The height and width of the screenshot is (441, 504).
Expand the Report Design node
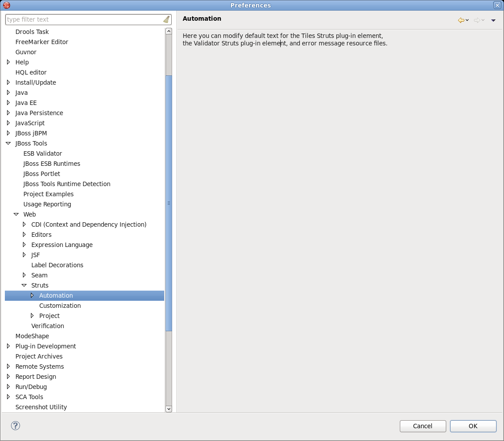[x=8, y=377]
